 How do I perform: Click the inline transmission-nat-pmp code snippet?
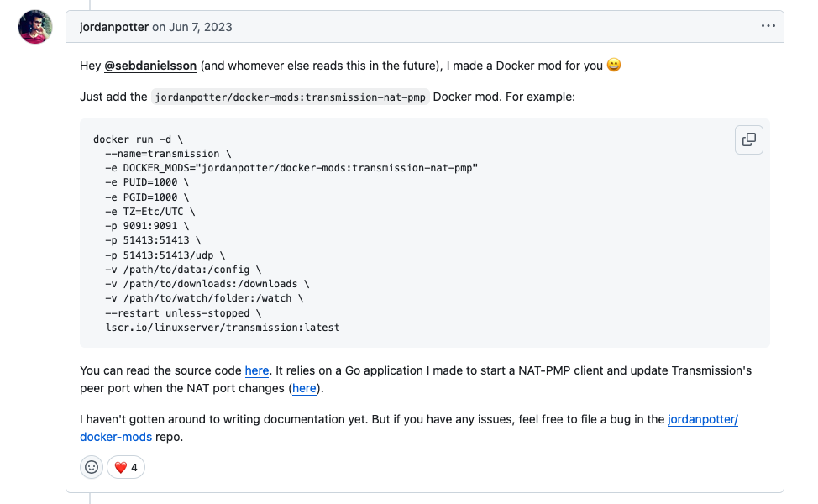pyautogui.click(x=291, y=97)
